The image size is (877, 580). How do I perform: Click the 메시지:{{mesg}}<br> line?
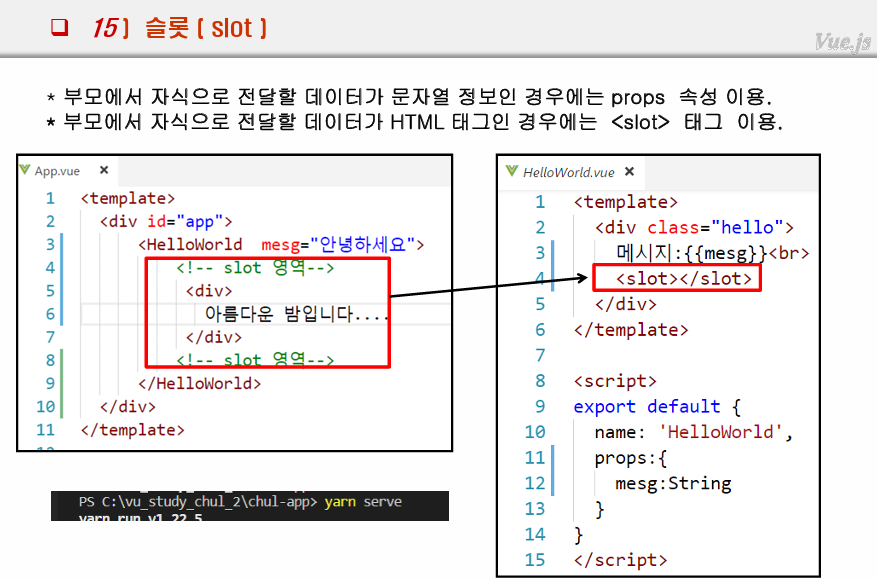click(713, 253)
